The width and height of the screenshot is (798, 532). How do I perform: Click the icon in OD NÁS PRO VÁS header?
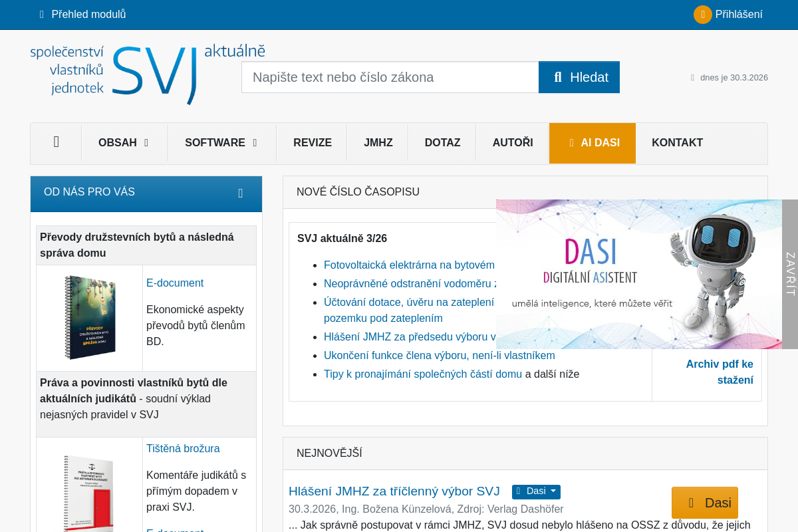240,194
